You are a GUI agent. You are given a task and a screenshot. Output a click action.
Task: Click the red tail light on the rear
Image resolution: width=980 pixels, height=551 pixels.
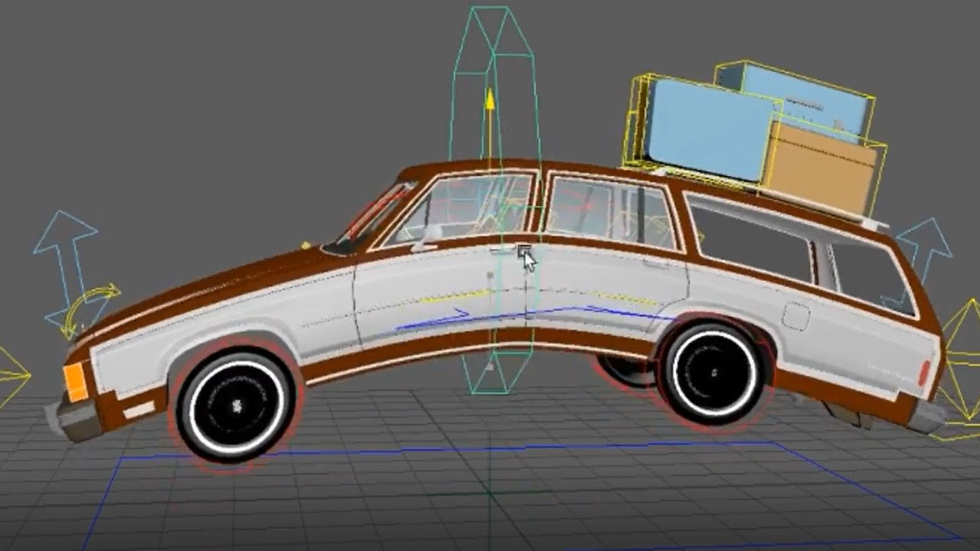tap(924, 373)
